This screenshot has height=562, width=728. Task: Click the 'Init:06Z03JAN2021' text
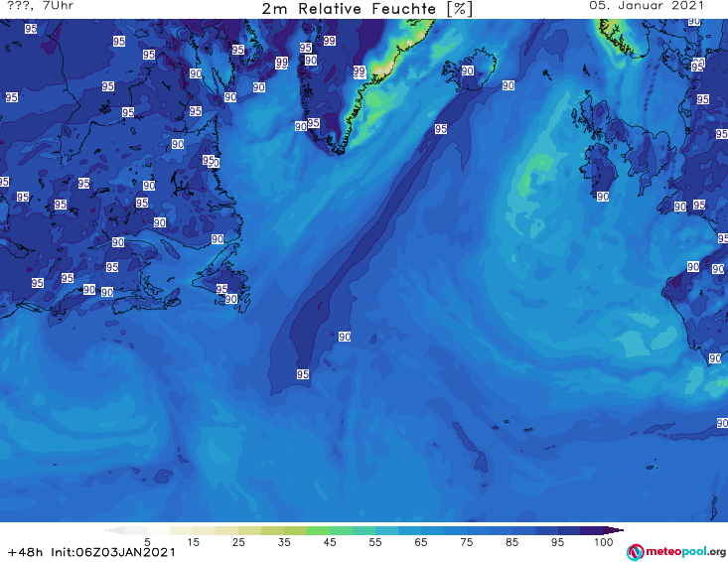coord(113,552)
